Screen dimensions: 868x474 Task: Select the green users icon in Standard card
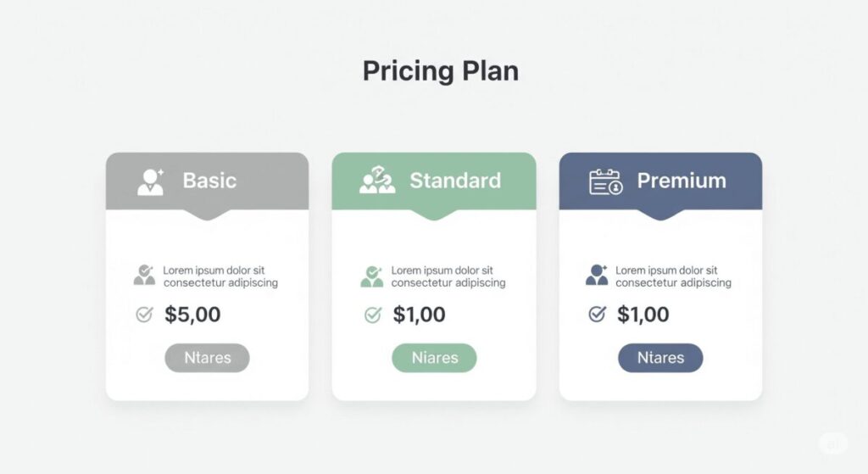(372, 276)
